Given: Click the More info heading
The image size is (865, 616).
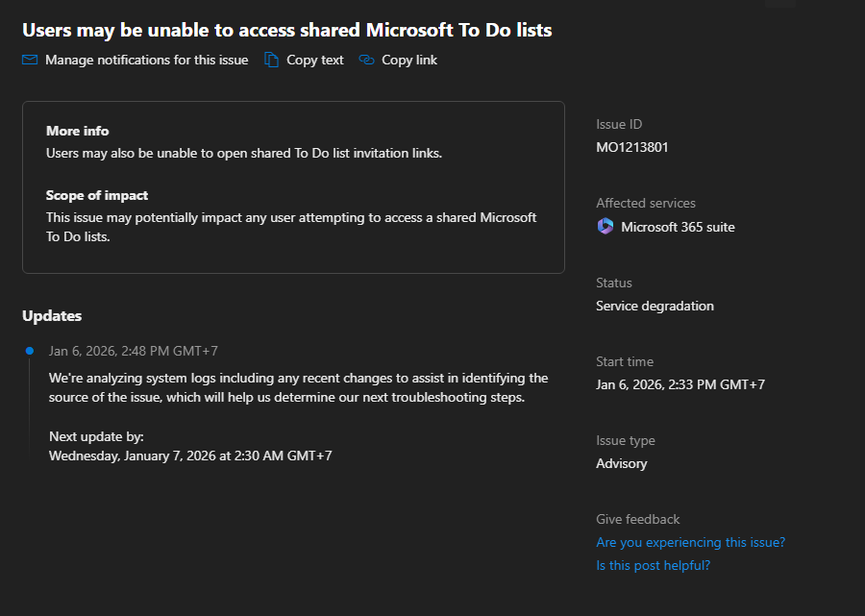Looking at the screenshot, I should [x=78, y=131].
